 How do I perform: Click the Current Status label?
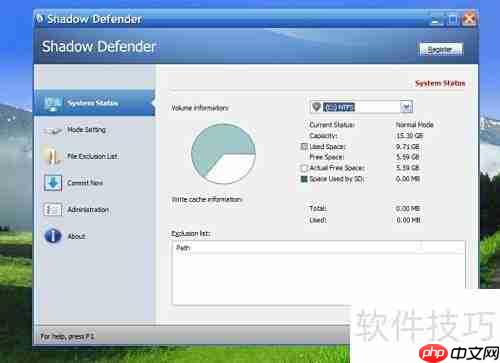coord(332,125)
